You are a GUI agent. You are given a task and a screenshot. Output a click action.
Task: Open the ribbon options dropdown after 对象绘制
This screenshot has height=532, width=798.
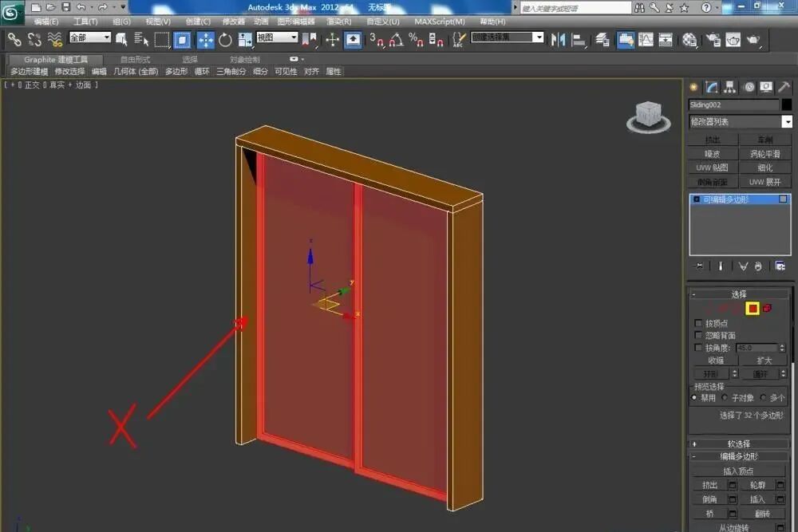(x=297, y=59)
